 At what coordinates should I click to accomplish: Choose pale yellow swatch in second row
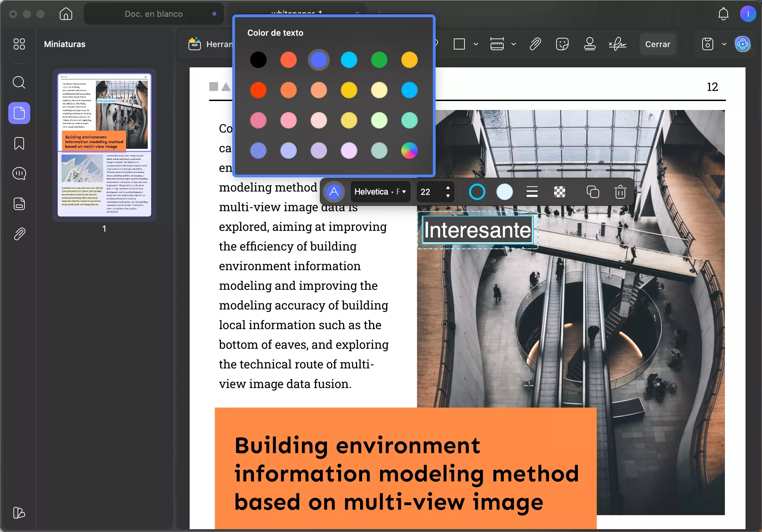coord(379,90)
